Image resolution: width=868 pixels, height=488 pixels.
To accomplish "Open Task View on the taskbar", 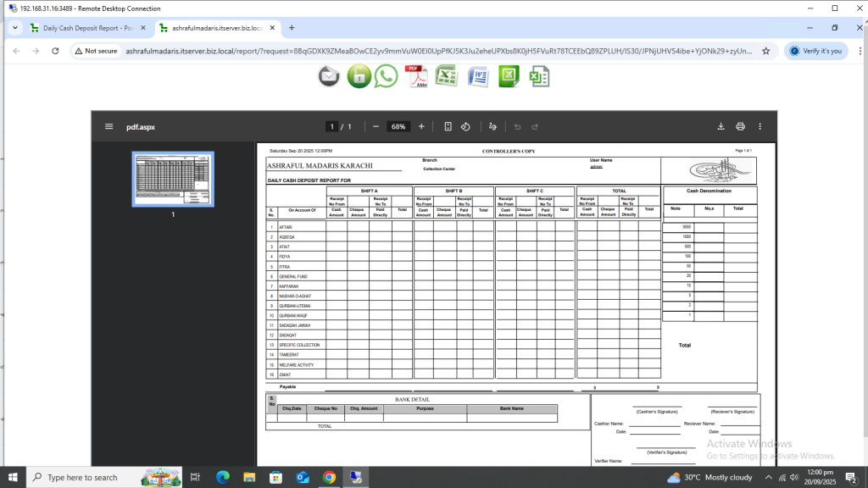I will pos(195,477).
